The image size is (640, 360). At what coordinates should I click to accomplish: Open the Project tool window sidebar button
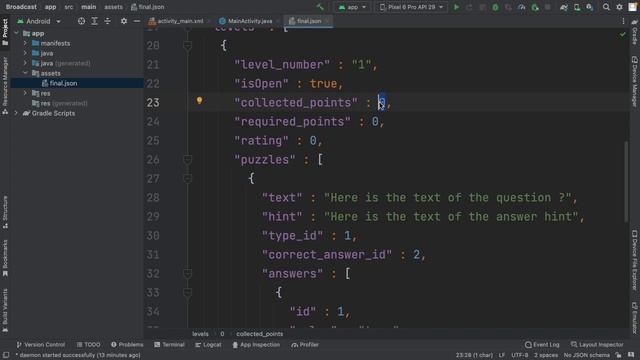coord(5,32)
